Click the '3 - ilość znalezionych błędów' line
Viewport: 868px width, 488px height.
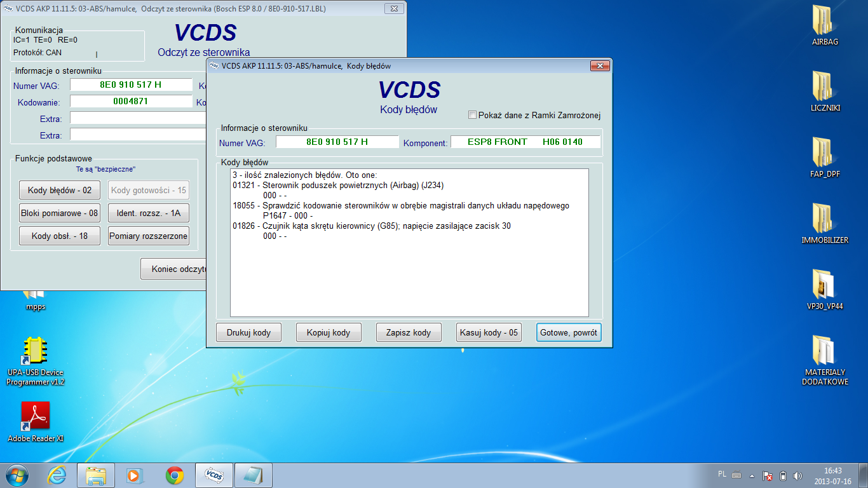tap(306, 175)
